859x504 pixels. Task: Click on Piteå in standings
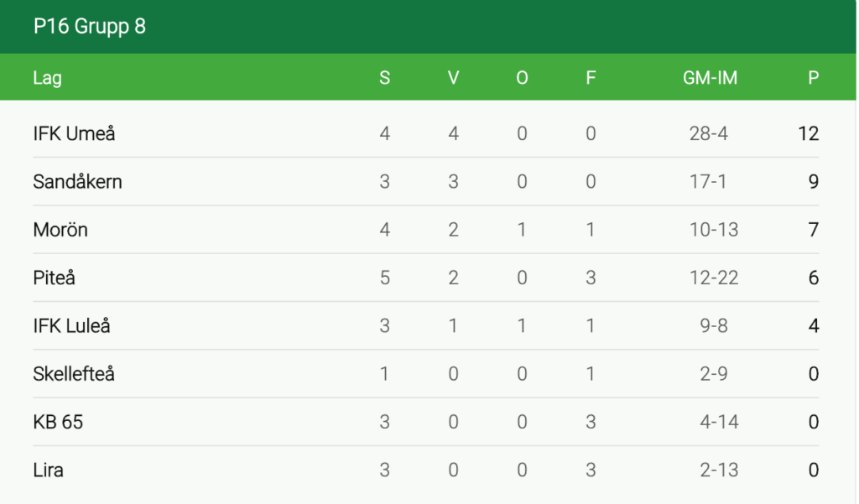(54, 278)
